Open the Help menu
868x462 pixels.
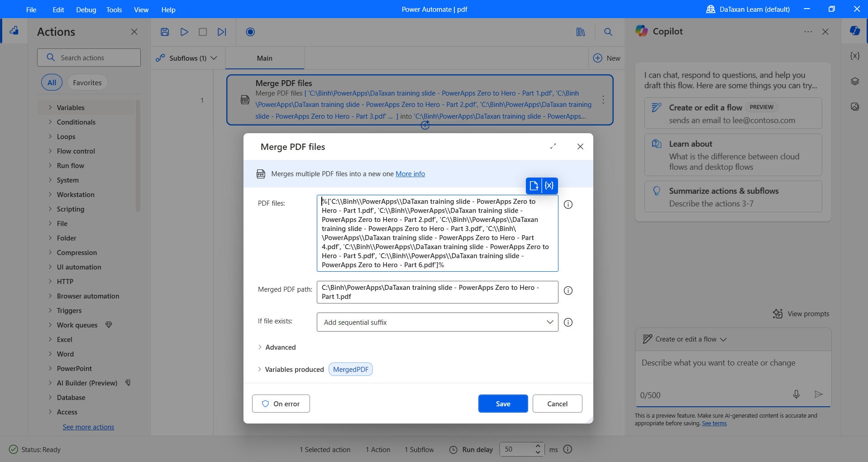[168, 10]
